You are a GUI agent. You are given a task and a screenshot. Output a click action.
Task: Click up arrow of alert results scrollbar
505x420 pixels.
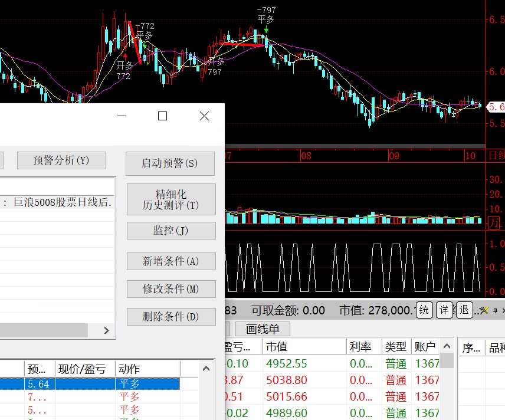click(206, 369)
